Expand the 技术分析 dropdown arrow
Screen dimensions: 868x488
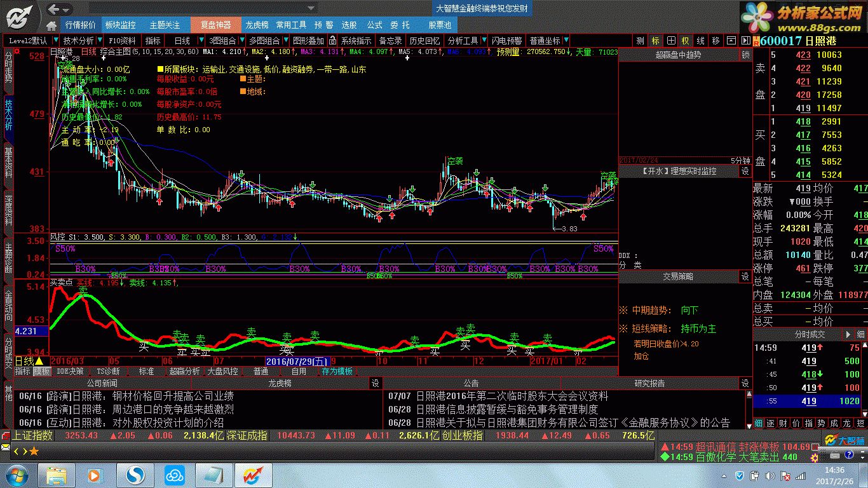coord(98,41)
